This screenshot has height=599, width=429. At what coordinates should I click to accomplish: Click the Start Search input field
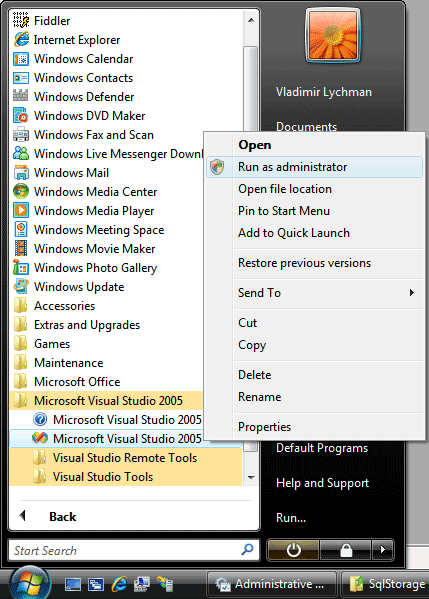click(x=134, y=550)
